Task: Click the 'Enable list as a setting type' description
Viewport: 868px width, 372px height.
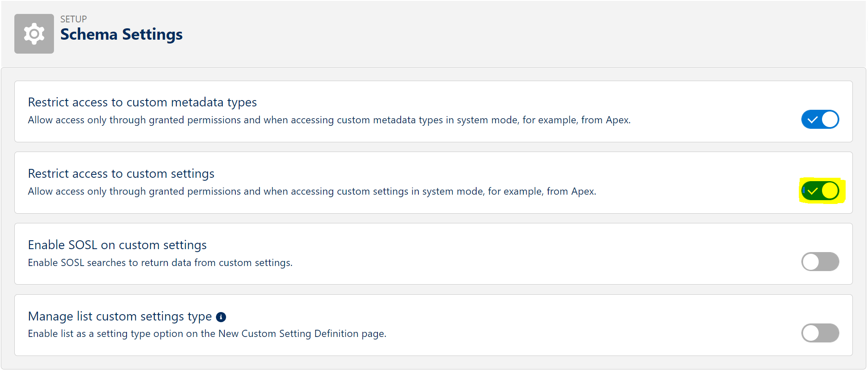Action: pyautogui.click(x=207, y=334)
